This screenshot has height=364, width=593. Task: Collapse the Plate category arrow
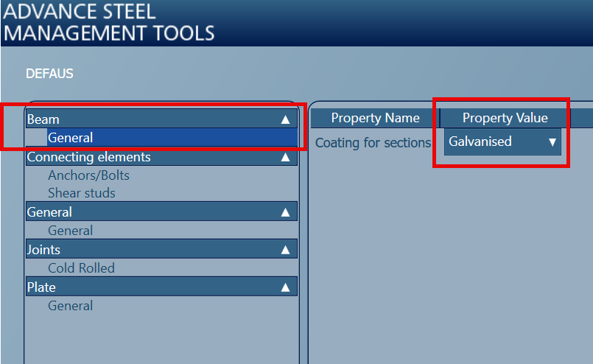pos(285,287)
